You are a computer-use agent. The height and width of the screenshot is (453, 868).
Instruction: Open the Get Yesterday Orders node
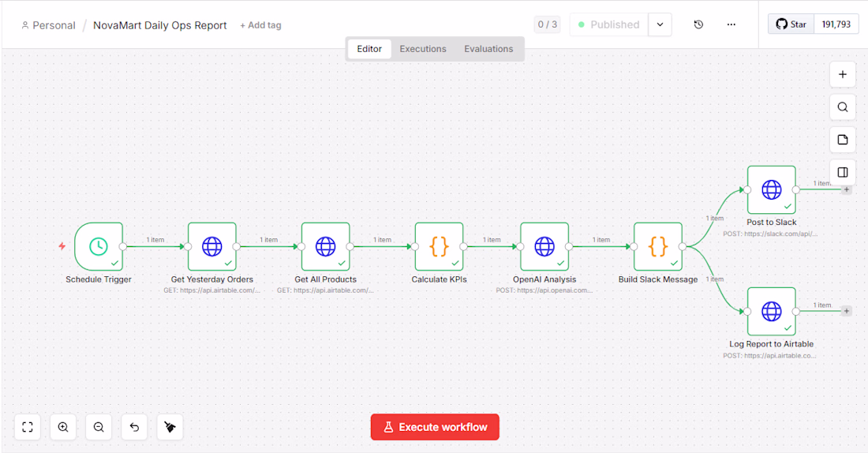212,246
